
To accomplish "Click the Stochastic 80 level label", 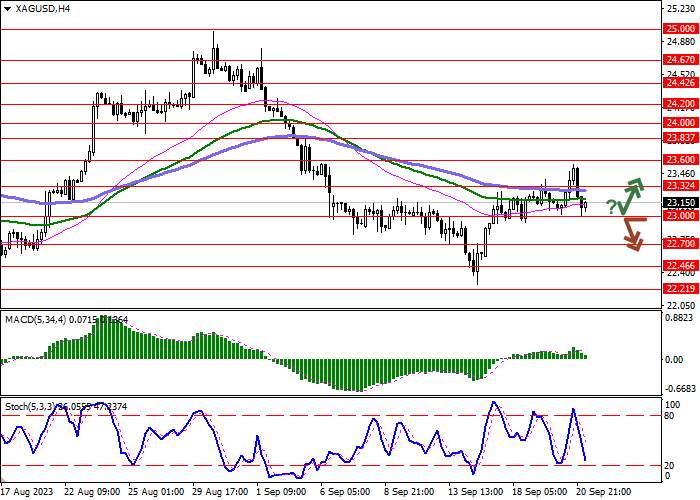I will 671,416.
